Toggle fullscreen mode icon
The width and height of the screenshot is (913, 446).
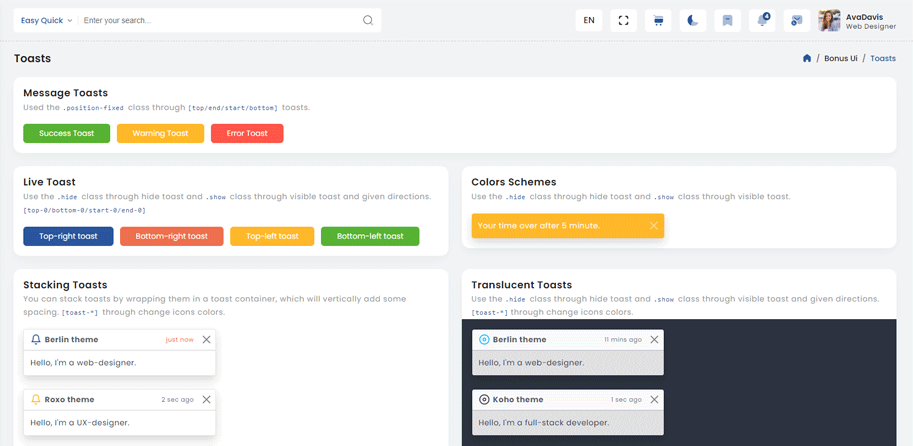(x=623, y=20)
